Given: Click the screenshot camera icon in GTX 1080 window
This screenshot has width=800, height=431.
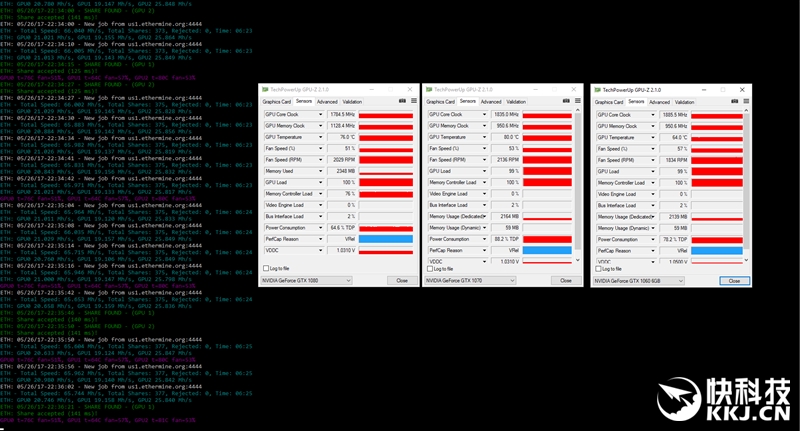Looking at the screenshot, I should 402,101.
